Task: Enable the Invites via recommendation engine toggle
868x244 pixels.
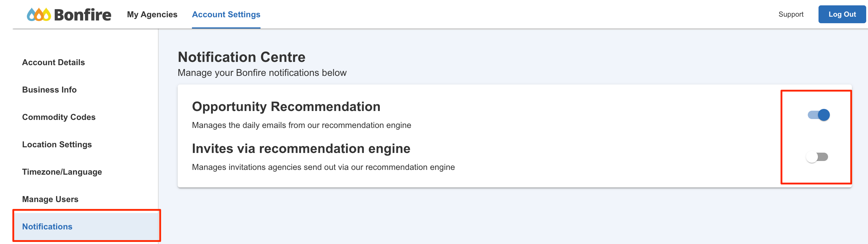Action: [x=817, y=157]
